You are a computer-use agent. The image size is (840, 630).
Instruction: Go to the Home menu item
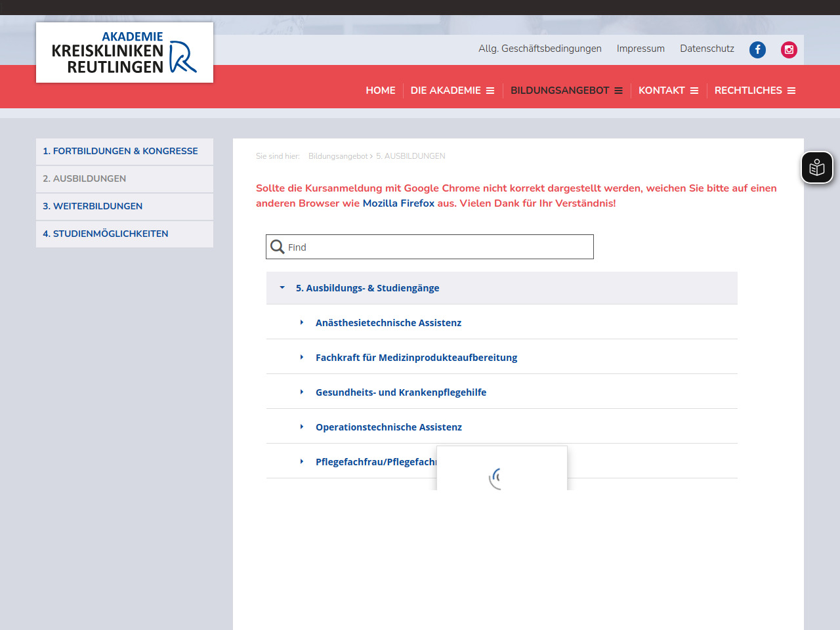tap(381, 91)
